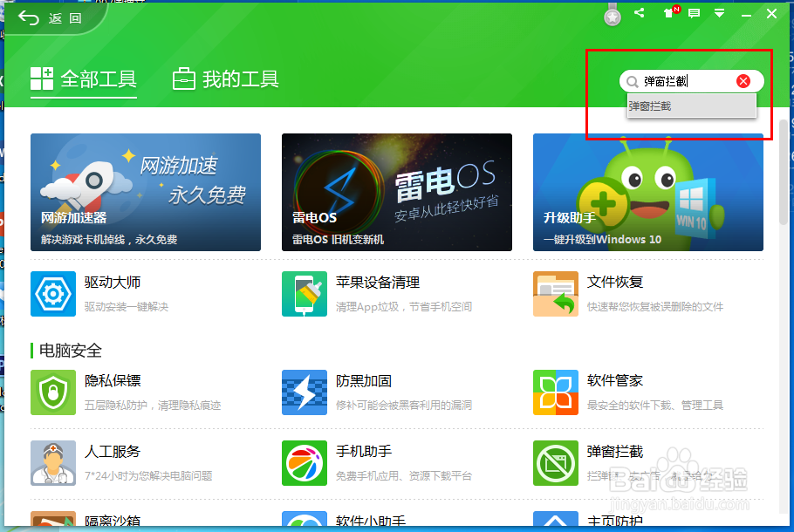Open the 我的工具 tab
Image resolution: width=794 pixels, height=532 pixels.
226,79
